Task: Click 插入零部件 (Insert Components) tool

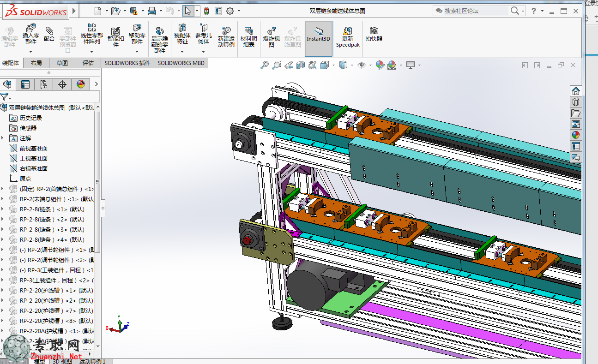Action: click(x=31, y=35)
